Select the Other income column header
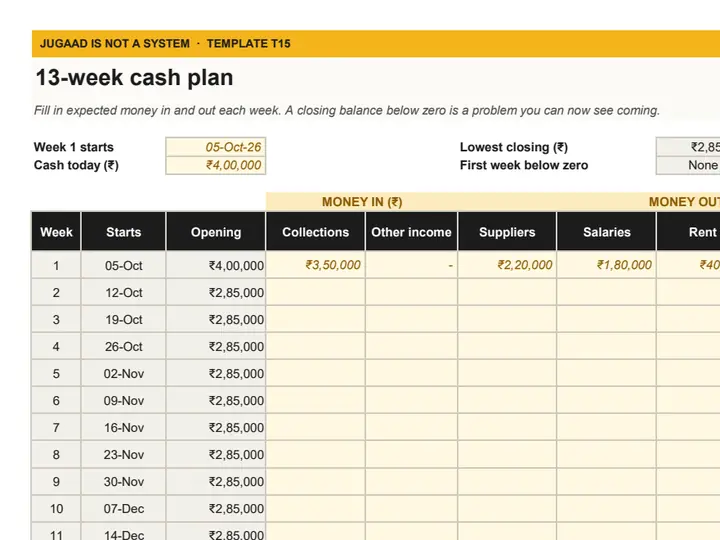Screen dimensions: 720x540 tap(411, 231)
